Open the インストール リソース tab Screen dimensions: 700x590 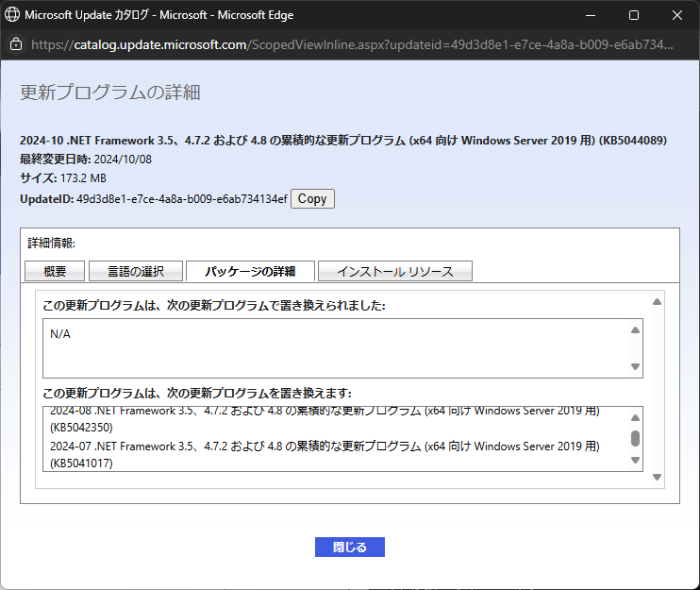pyautogui.click(x=395, y=271)
